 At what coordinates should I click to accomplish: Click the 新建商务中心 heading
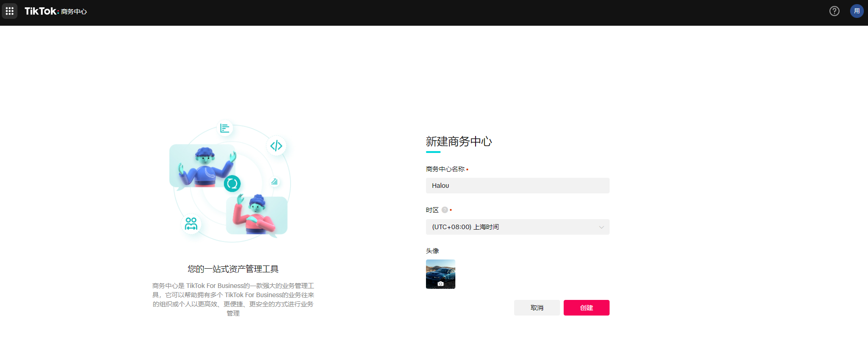click(459, 141)
